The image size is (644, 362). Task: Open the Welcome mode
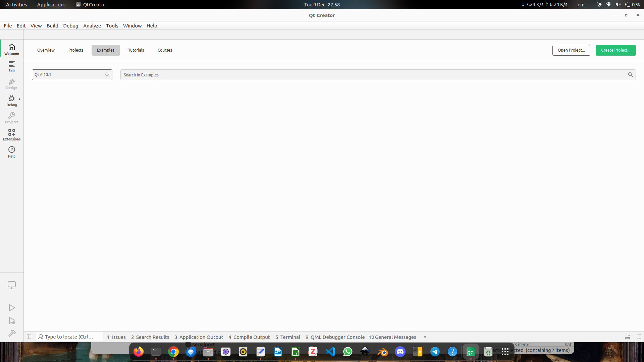[12, 49]
